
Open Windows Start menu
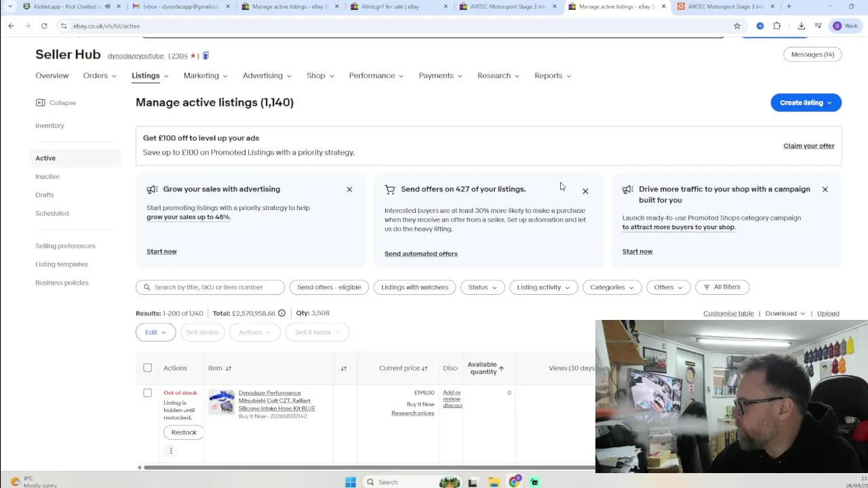351,482
